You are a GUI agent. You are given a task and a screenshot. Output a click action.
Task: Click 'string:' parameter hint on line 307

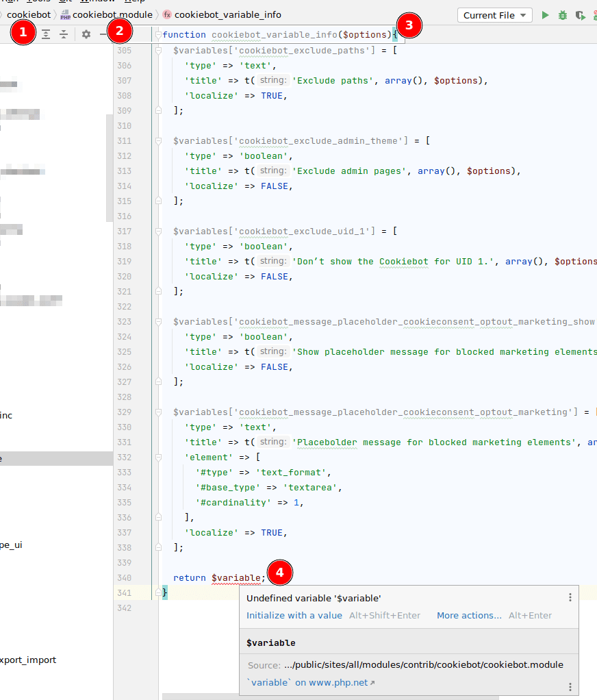coord(273,80)
